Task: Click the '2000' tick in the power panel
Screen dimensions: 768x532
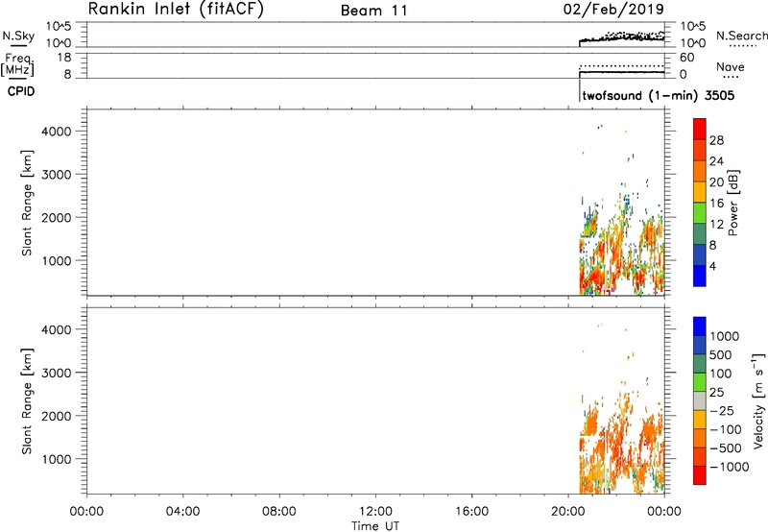Action: 57,217
